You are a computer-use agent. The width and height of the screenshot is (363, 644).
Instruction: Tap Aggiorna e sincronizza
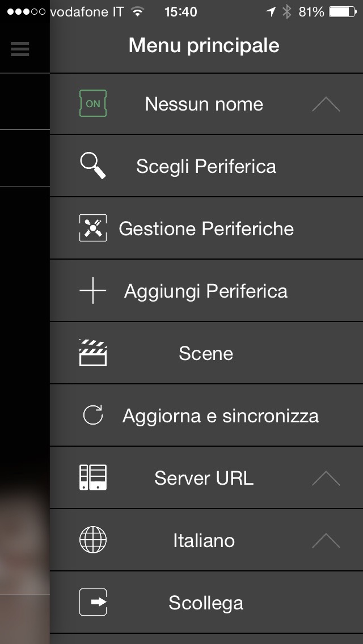click(220, 416)
